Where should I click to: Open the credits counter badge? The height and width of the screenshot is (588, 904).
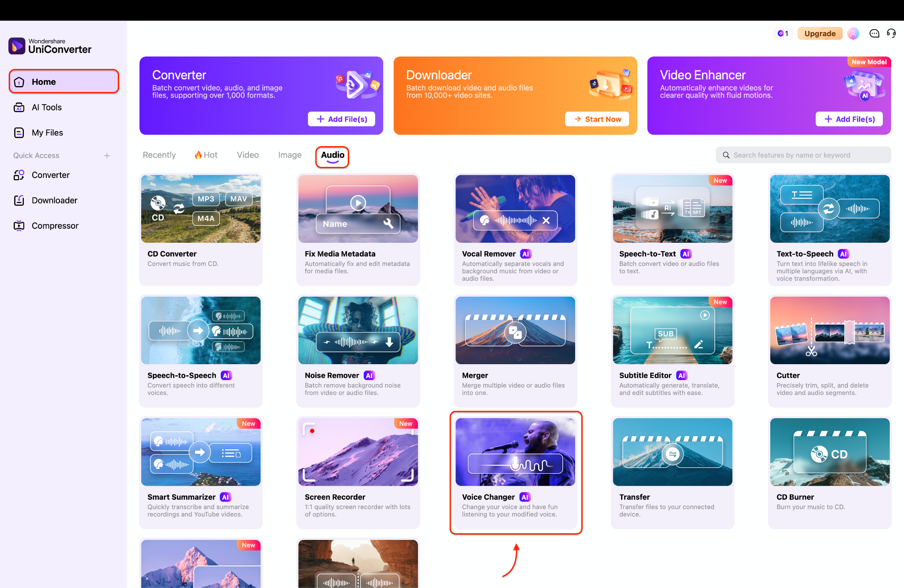pos(783,34)
